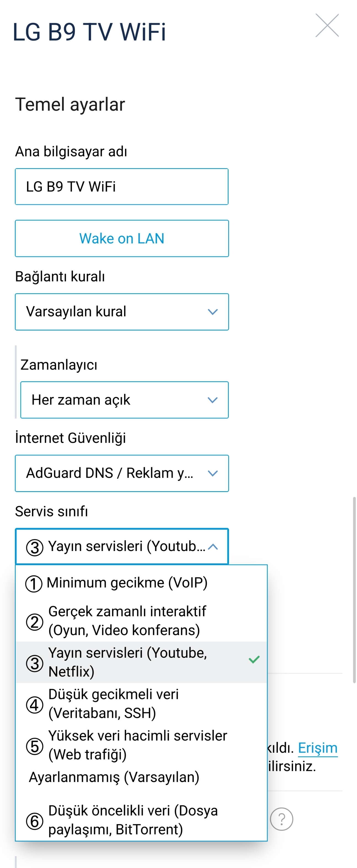Select Minimum gecikme (VoIP) option
The width and height of the screenshot is (357, 868).
141,583
